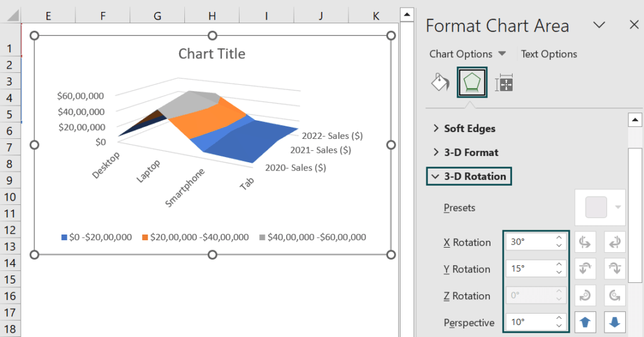Viewport: 644px width, 337px height.
Task: Rotate X axis right with arrow icon
Action: (614, 242)
